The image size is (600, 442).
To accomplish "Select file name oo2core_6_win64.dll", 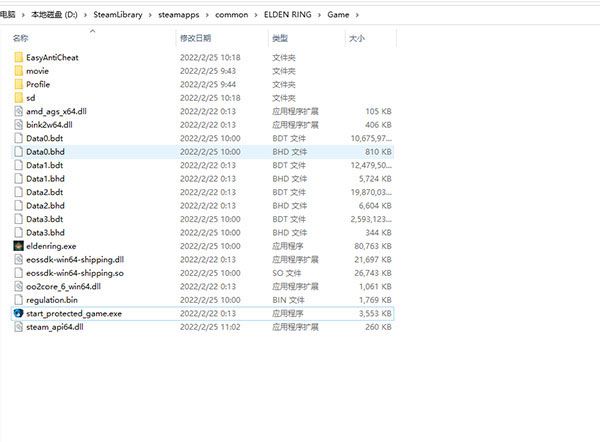I will pyautogui.click(x=64, y=286).
